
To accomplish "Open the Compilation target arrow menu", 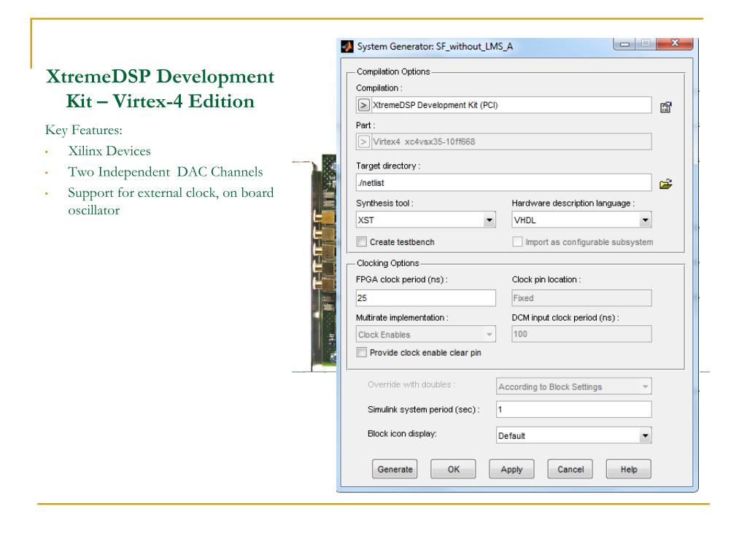I will 363,105.
